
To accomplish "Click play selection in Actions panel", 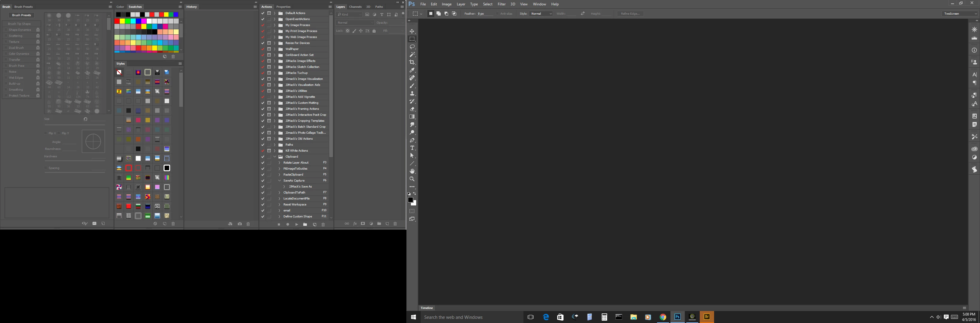I will pos(296,224).
